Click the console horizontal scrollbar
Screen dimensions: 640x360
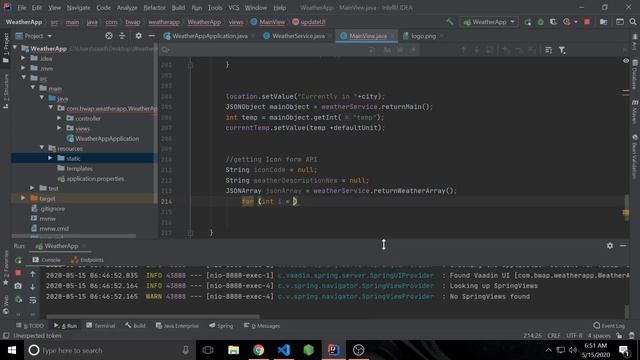click(x=153, y=317)
